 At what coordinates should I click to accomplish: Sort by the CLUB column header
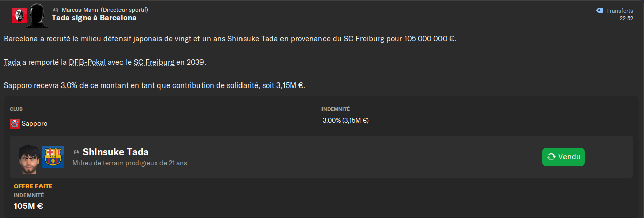tap(16, 109)
